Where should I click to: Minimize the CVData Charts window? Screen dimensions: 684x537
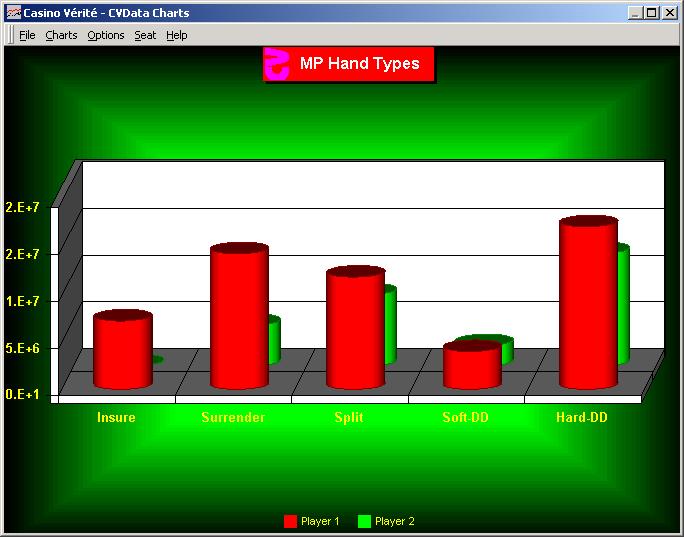636,13
